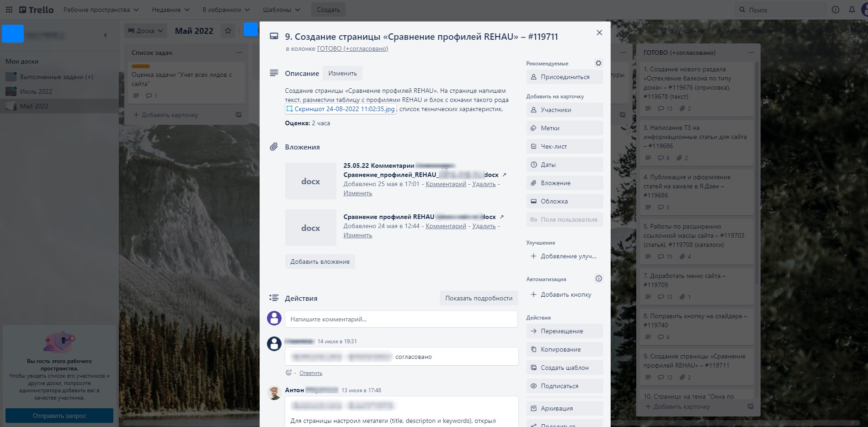Click Подписаться action
The width and height of the screenshot is (868, 427).
point(564,386)
